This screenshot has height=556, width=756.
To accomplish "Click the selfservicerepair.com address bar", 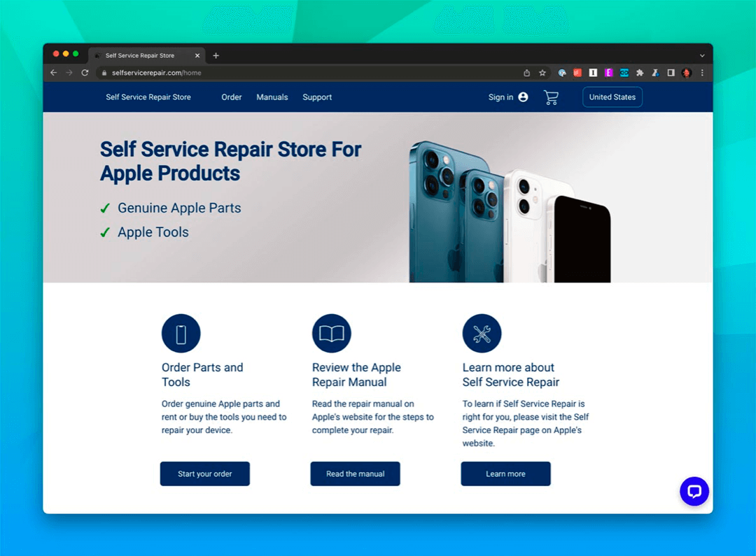I will point(309,73).
